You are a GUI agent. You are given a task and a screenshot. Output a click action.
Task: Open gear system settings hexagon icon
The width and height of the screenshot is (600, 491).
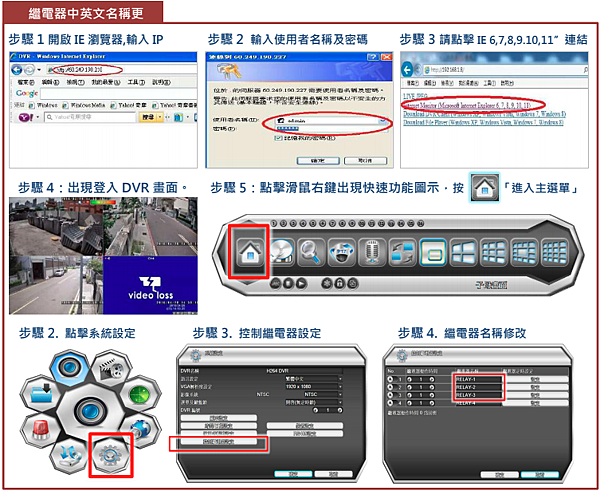[x=111, y=455]
